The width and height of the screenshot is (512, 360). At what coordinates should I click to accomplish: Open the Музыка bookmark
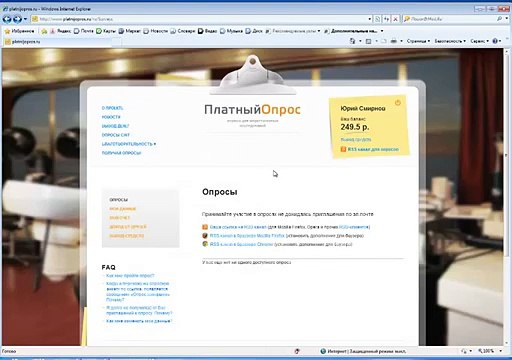pos(231,31)
